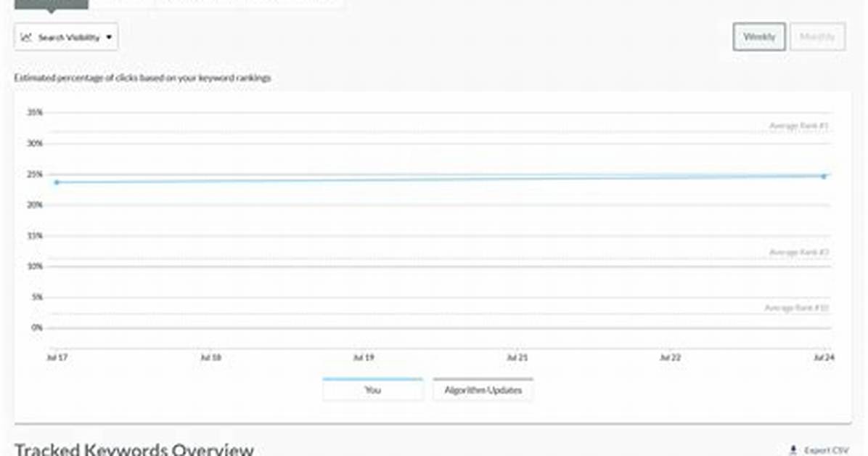Screen dimensions: 868x456
Task: Select the Weekly view button
Action: (759, 36)
